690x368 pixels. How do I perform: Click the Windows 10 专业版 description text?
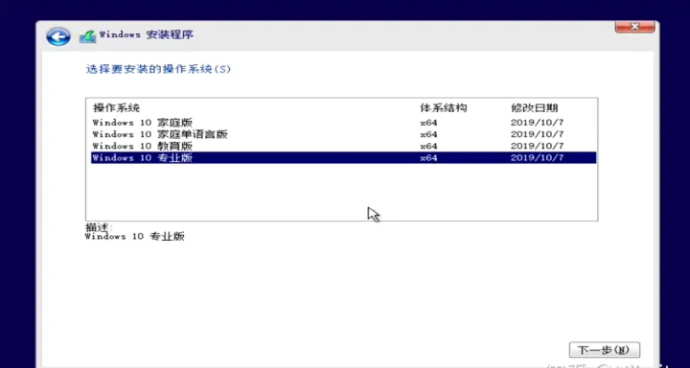pos(135,236)
